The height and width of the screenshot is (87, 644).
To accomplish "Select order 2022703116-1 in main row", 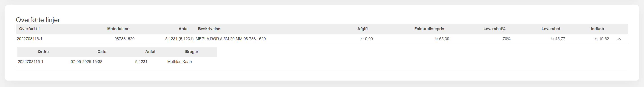I will coord(30,39).
